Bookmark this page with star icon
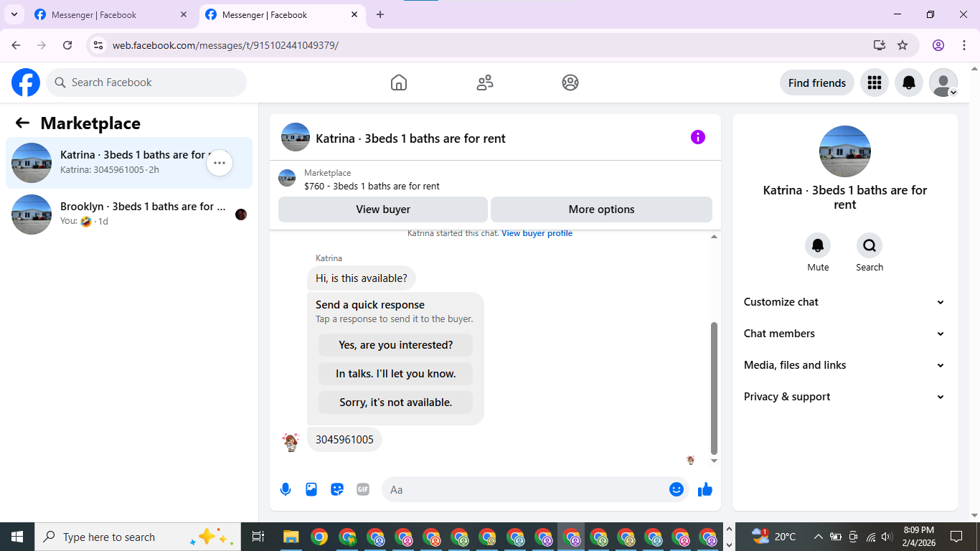This screenshot has width=980, height=551. click(903, 45)
